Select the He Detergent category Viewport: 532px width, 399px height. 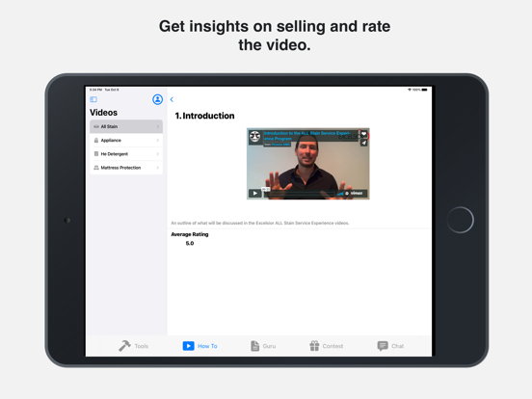point(126,153)
